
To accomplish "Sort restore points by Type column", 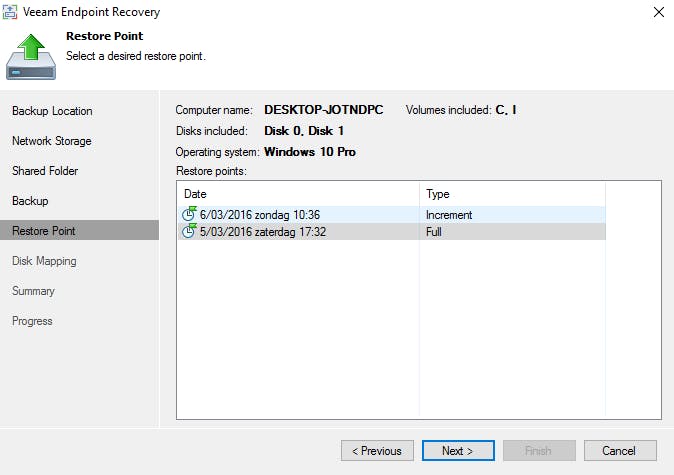I will (x=512, y=194).
